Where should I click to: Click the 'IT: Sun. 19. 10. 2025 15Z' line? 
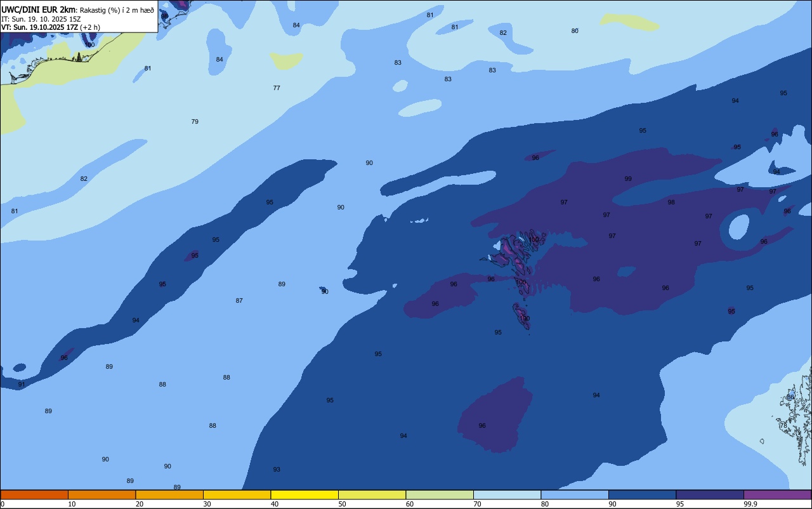[41, 19]
